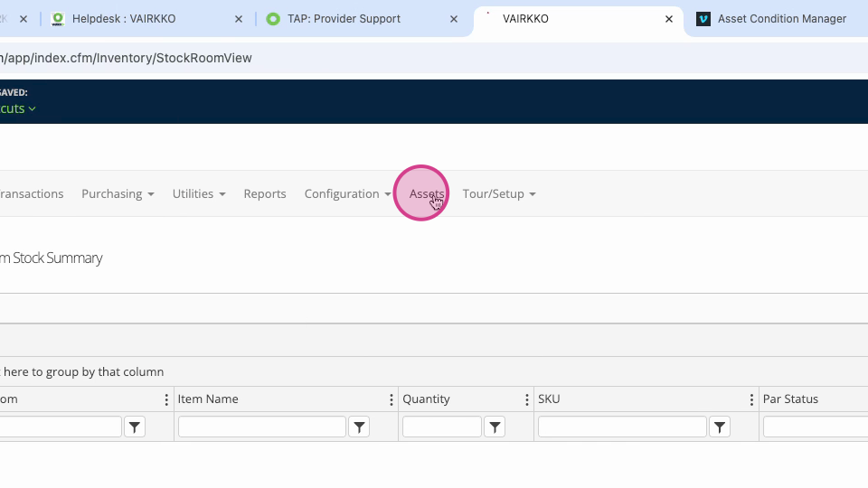Open the Reports menu item
This screenshot has width=868, height=488.
(265, 193)
